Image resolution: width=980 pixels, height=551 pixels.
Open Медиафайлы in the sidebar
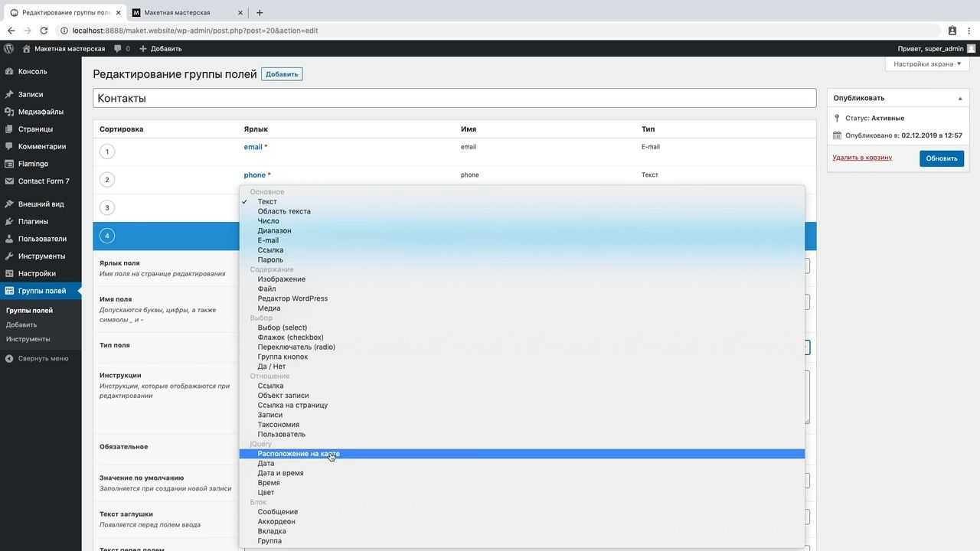click(x=41, y=112)
